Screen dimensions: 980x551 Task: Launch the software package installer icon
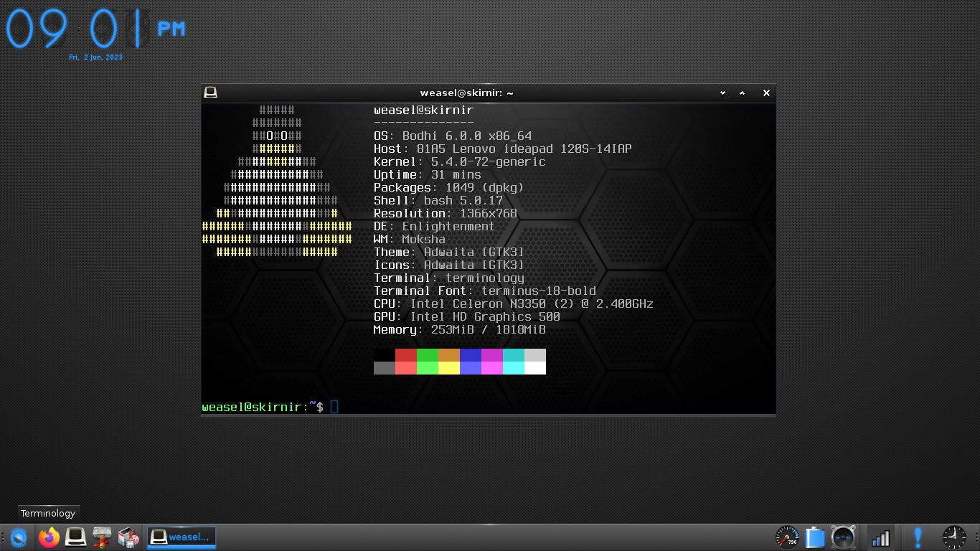[x=128, y=537]
